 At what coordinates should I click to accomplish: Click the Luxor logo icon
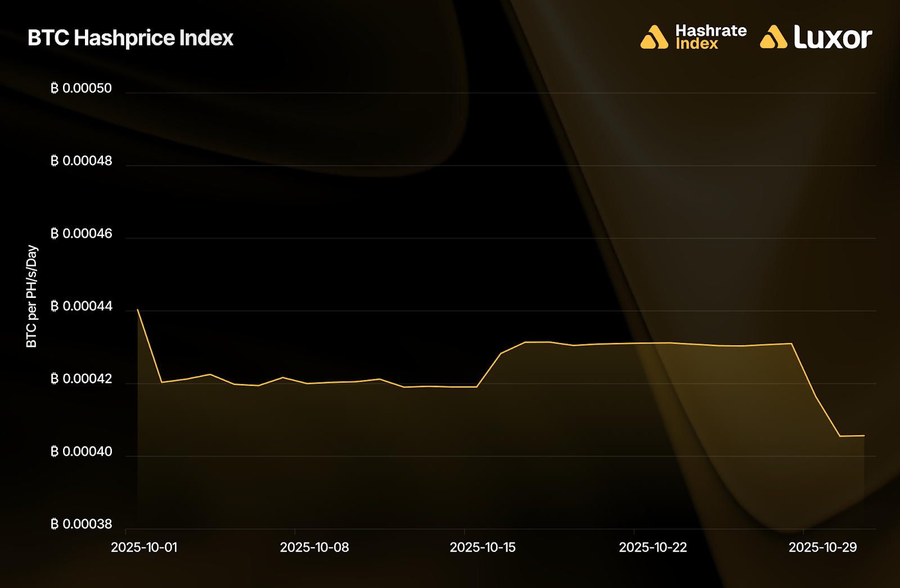pos(773,37)
